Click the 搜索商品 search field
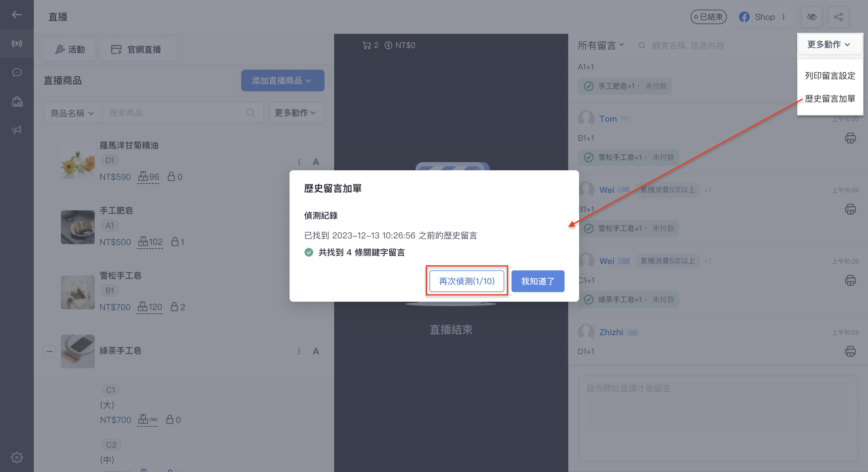This screenshot has height=472, width=868. click(x=183, y=113)
